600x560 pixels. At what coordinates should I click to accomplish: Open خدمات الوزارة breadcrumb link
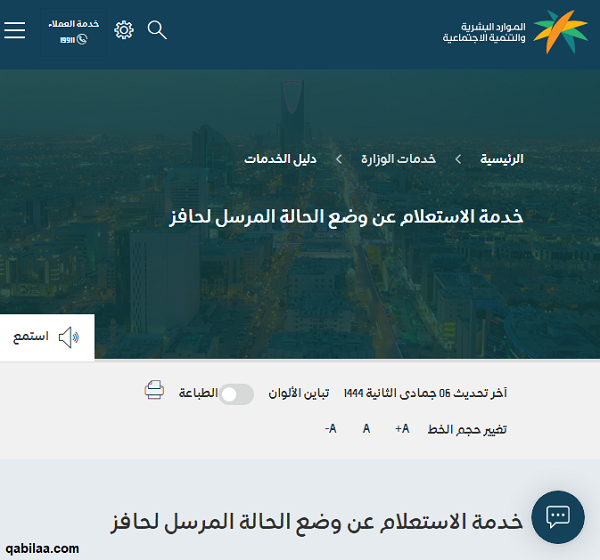click(398, 159)
